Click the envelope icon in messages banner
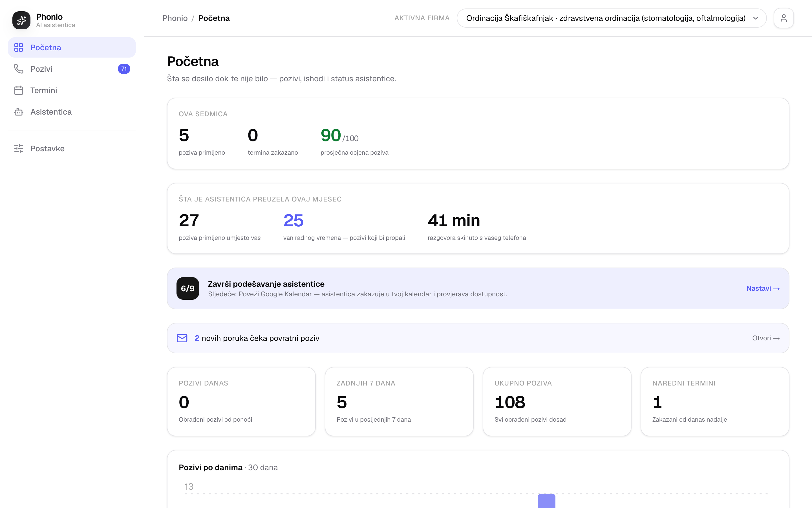The width and height of the screenshot is (812, 508). pyautogui.click(x=182, y=338)
